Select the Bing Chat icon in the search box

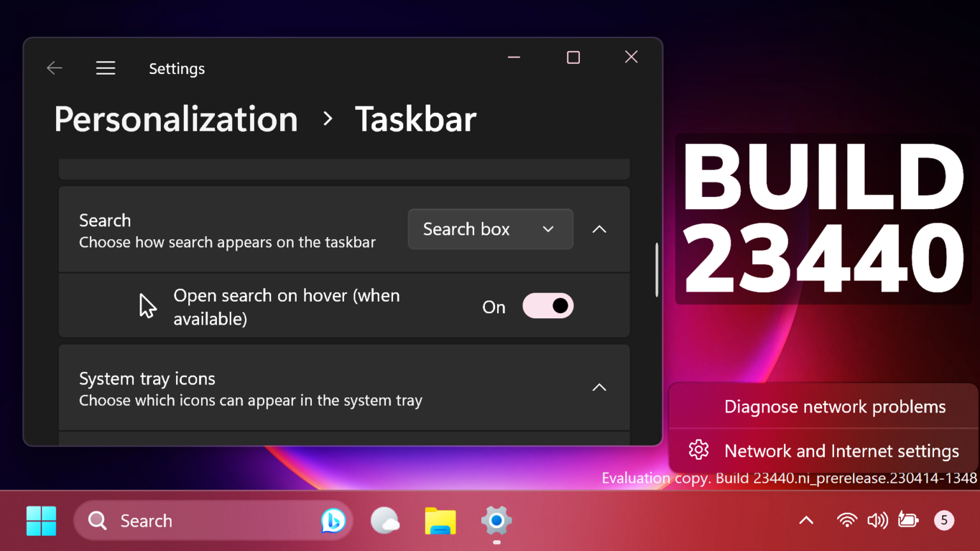334,520
